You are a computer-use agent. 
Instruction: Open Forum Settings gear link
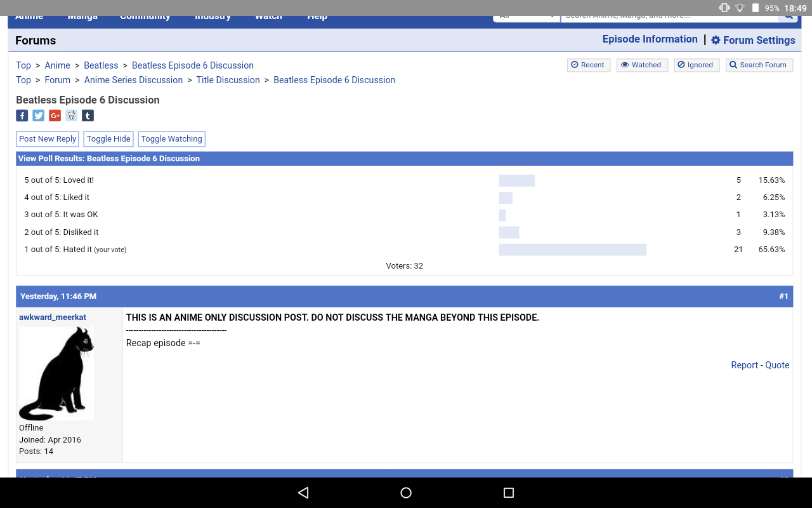pyautogui.click(x=753, y=40)
